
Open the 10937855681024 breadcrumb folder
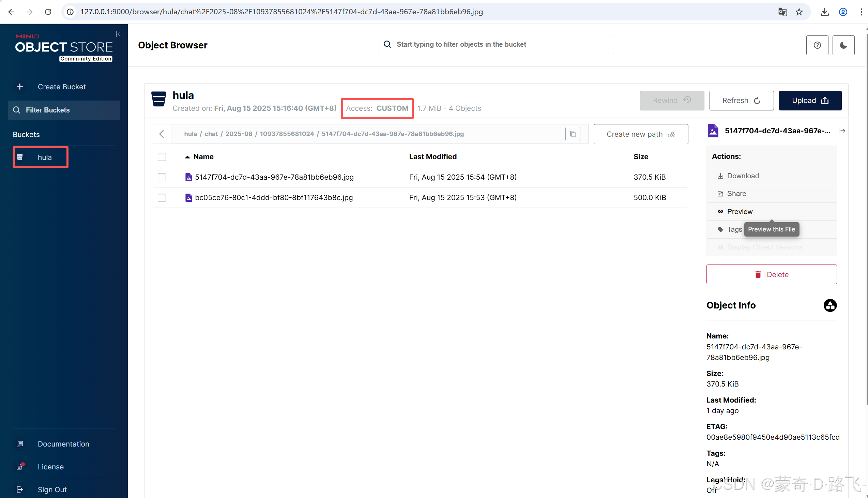click(287, 134)
